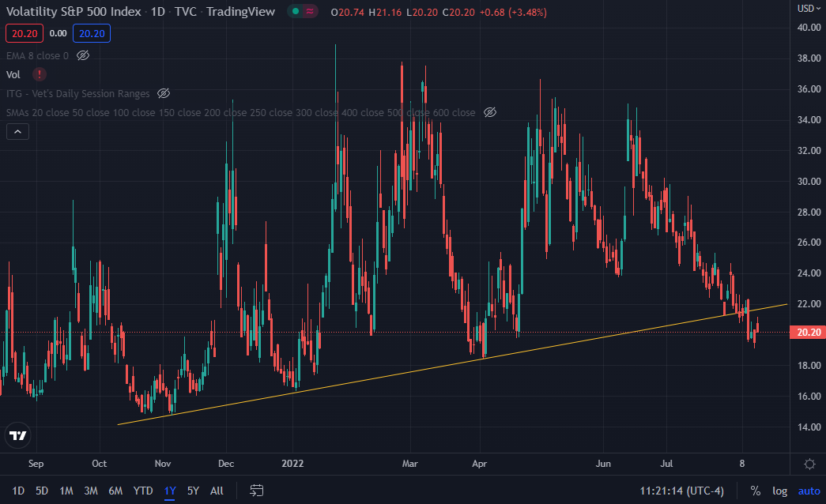Pick the YTD date range
Screen dimensions: 826x504
(143, 491)
